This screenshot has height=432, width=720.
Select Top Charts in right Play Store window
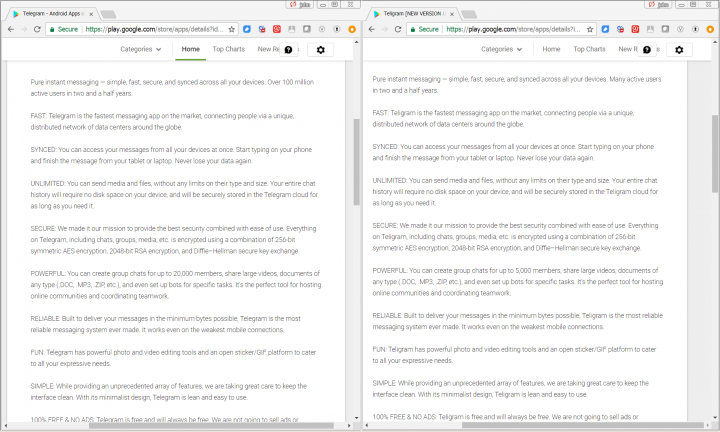[589, 49]
